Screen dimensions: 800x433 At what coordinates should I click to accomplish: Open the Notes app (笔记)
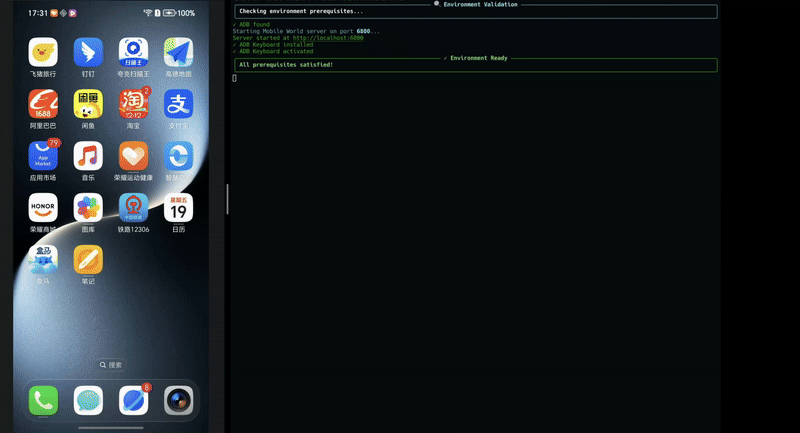tap(88, 260)
